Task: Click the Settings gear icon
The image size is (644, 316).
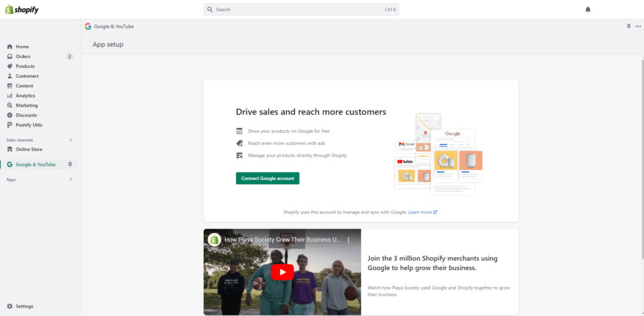Action: (x=10, y=306)
